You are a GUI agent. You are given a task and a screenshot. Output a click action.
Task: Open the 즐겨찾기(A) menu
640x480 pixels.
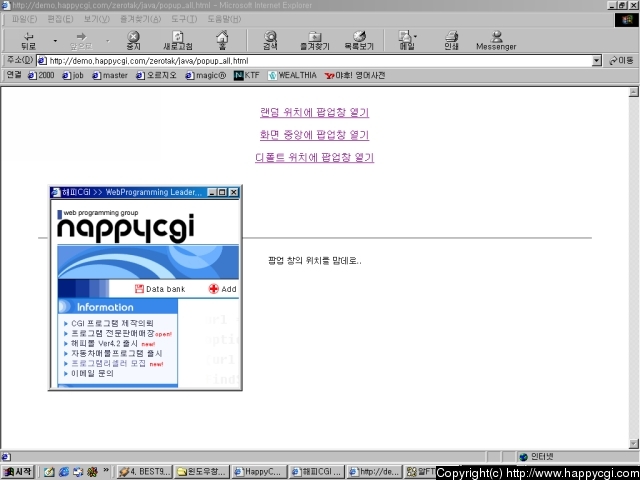click(x=140, y=19)
